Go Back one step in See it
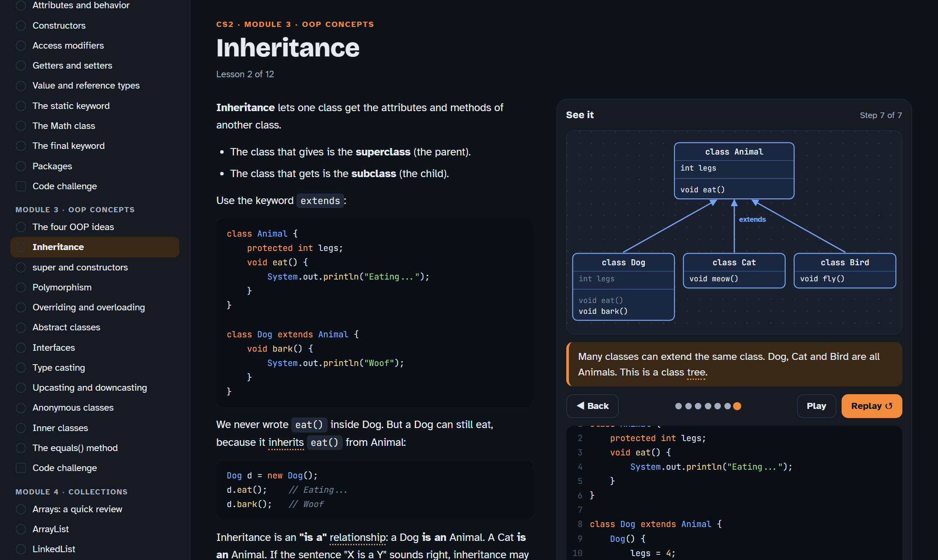 coord(592,406)
